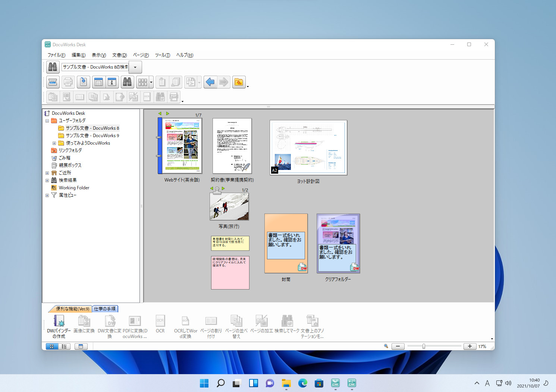Open the ツール menu
The width and height of the screenshot is (556, 392).
[x=162, y=55]
